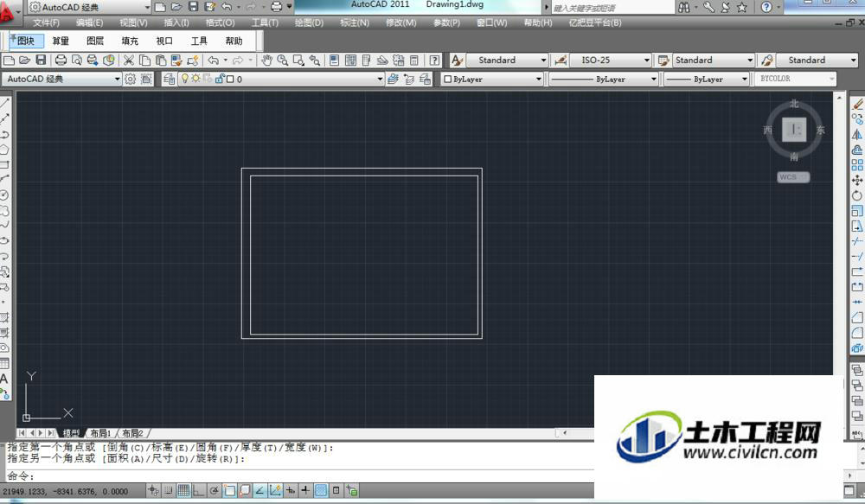Click the ViewCube top face
Viewport: 865px width, 504px height.
(794, 130)
